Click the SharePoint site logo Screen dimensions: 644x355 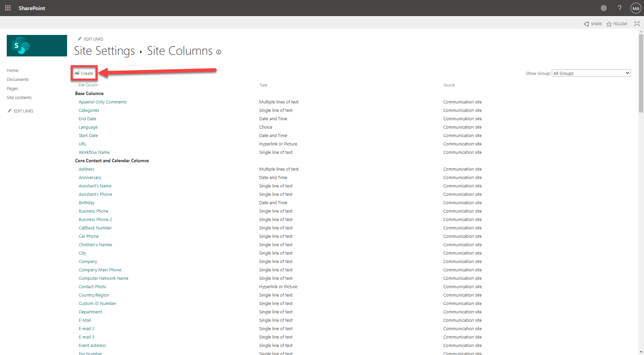(x=37, y=46)
